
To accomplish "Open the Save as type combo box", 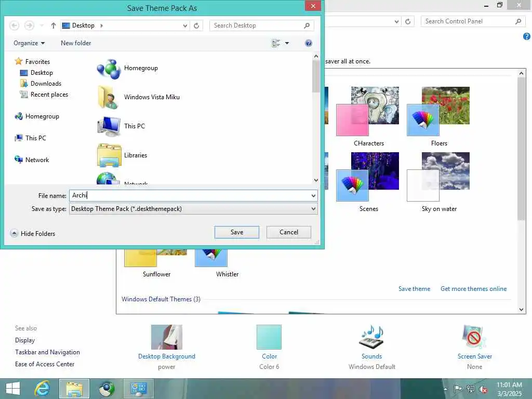I will [193, 209].
